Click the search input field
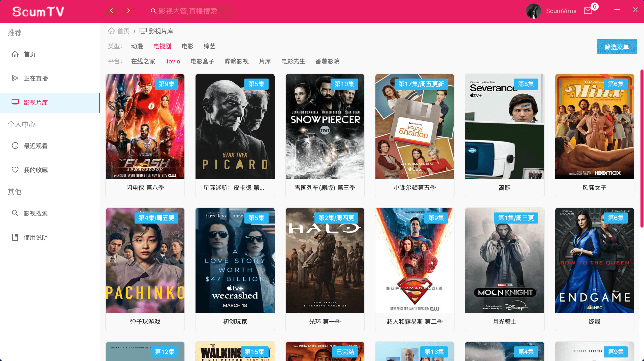The width and height of the screenshot is (644, 361). [191, 11]
